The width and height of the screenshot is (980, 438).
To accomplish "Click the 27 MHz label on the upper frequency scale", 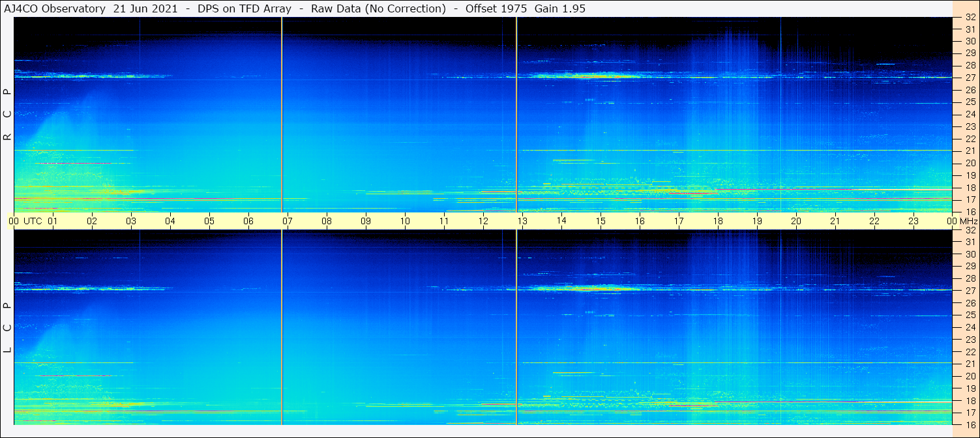I will [970, 78].
